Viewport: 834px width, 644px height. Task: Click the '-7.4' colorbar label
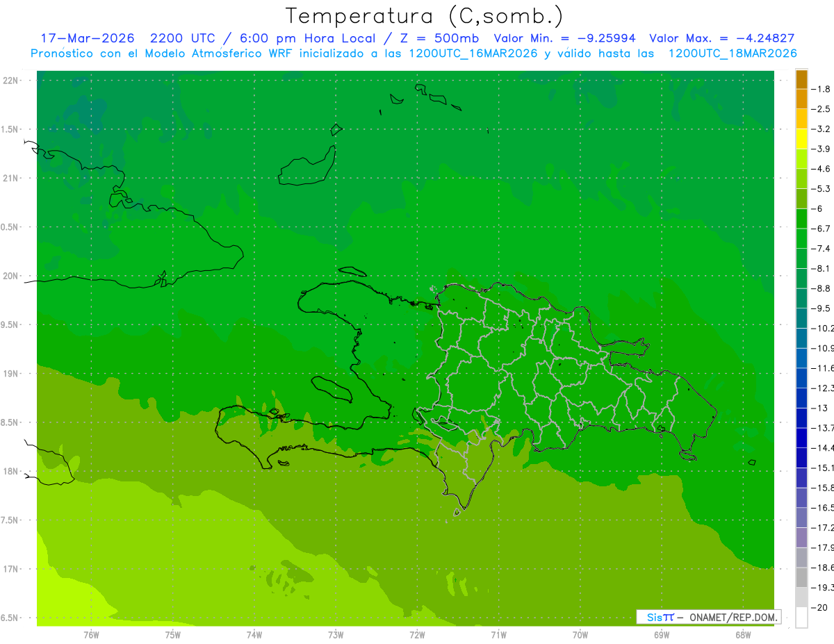[x=821, y=249]
